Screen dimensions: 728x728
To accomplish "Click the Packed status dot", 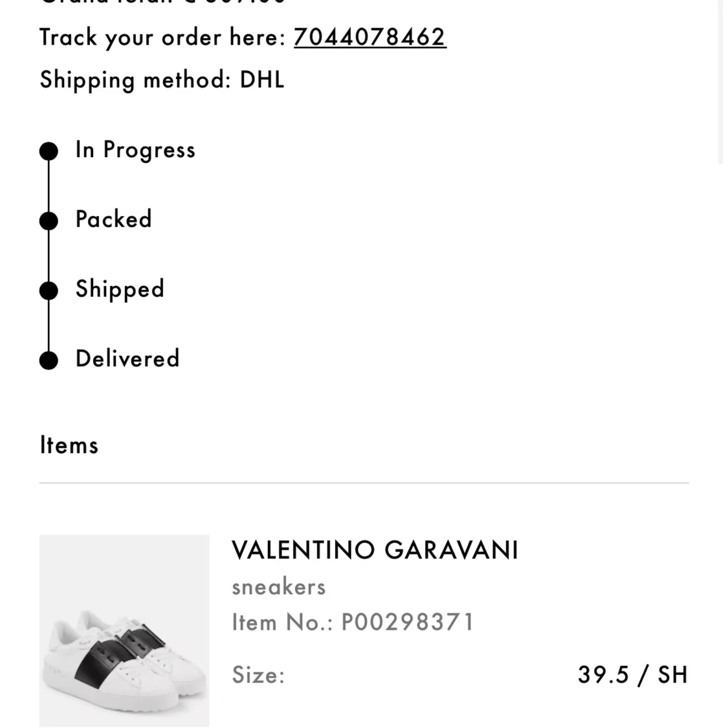I will pyautogui.click(x=49, y=221).
